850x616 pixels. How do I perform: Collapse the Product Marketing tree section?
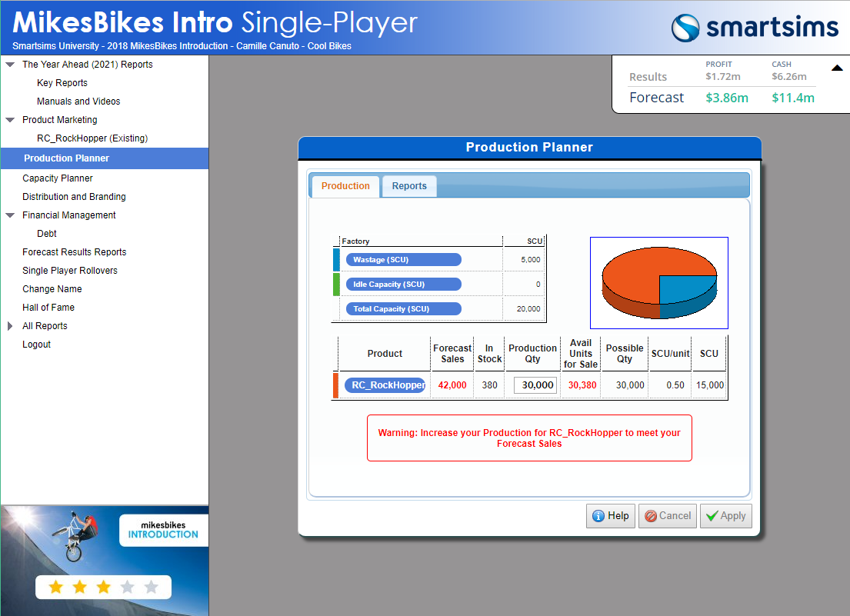10,120
